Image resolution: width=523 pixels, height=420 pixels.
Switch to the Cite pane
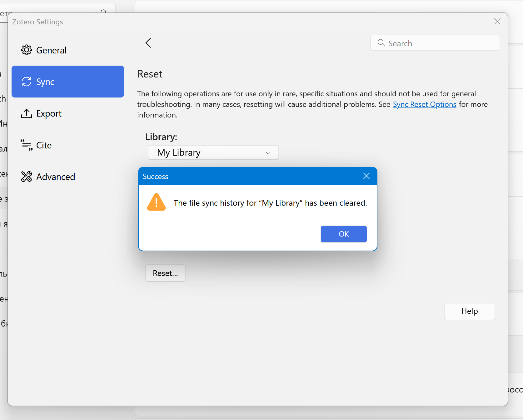[x=68, y=145]
